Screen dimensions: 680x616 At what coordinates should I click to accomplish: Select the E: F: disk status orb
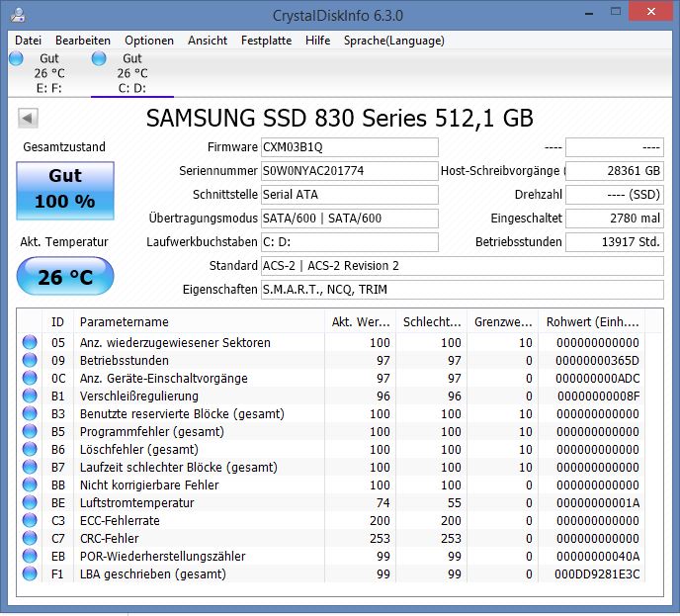click(x=16, y=58)
